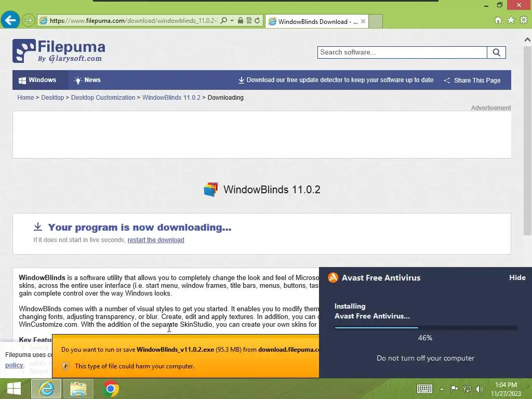Close the WindowBlinds Download tab
Viewport: 532px width, 399px height.
coord(363,21)
